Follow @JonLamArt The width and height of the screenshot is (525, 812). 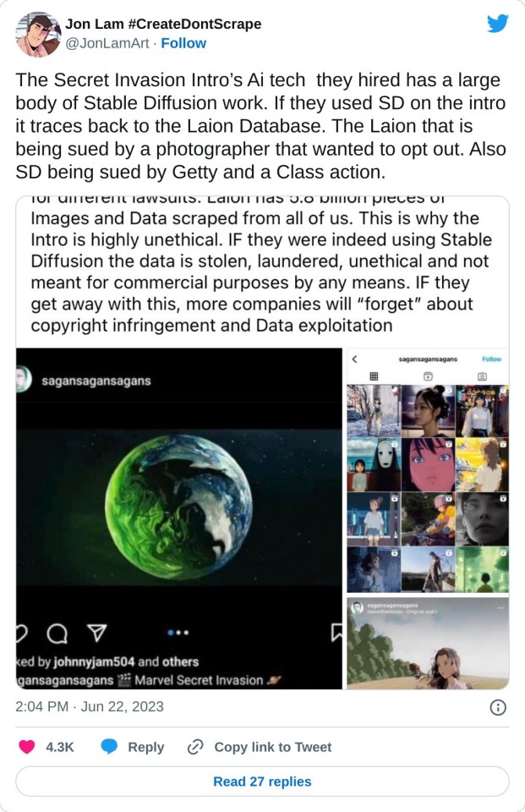tap(183, 43)
